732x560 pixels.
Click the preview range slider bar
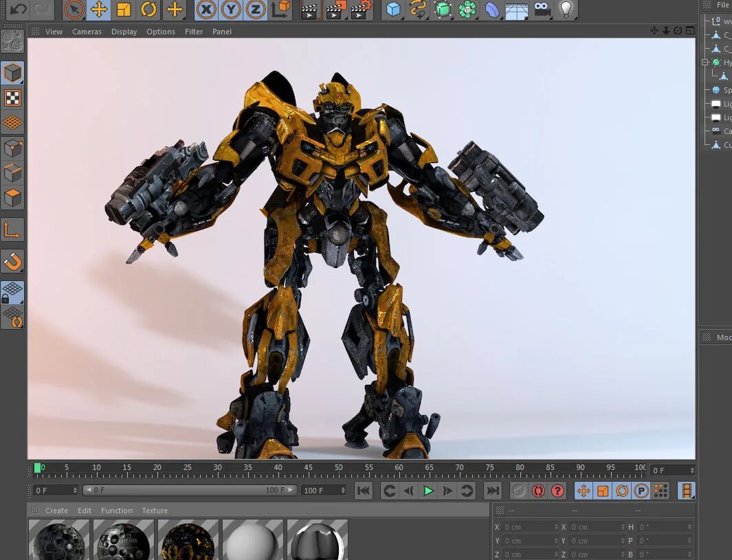pos(189,490)
